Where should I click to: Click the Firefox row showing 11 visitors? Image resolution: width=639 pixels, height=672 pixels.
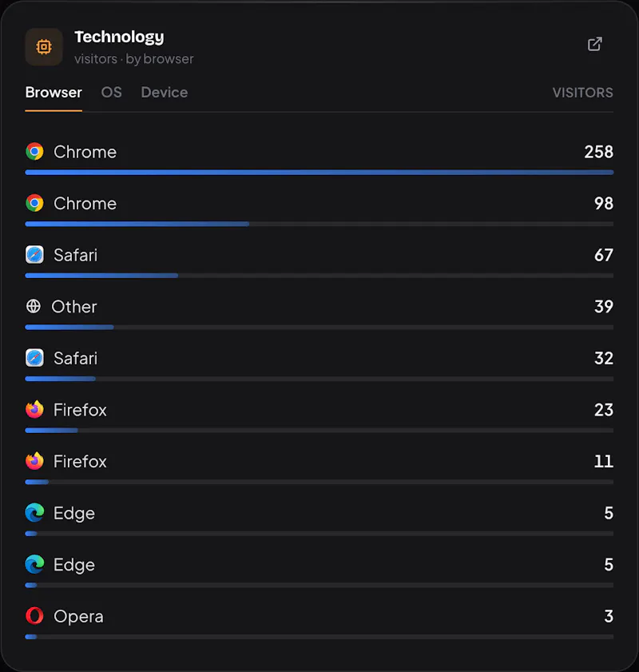(319, 467)
